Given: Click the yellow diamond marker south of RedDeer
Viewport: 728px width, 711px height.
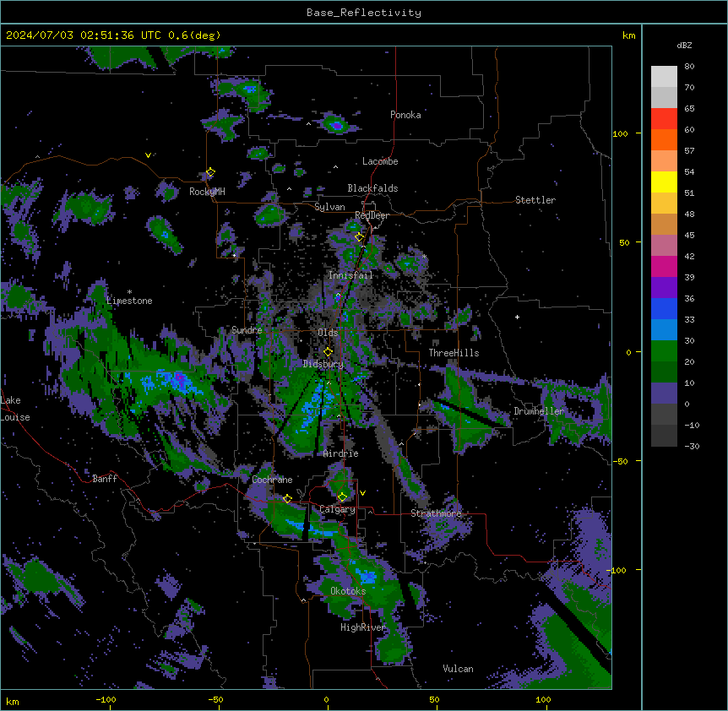Looking at the screenshot, I should point(359,237).
